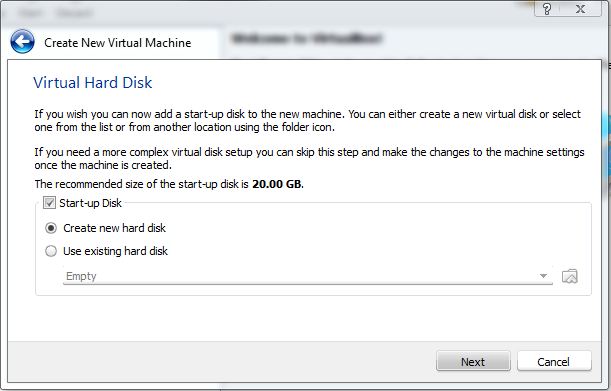The width and height of the screenshot is (611, 391).
Task: Click the bold 20.00 GB recommended size
Action: coord(277,184)
